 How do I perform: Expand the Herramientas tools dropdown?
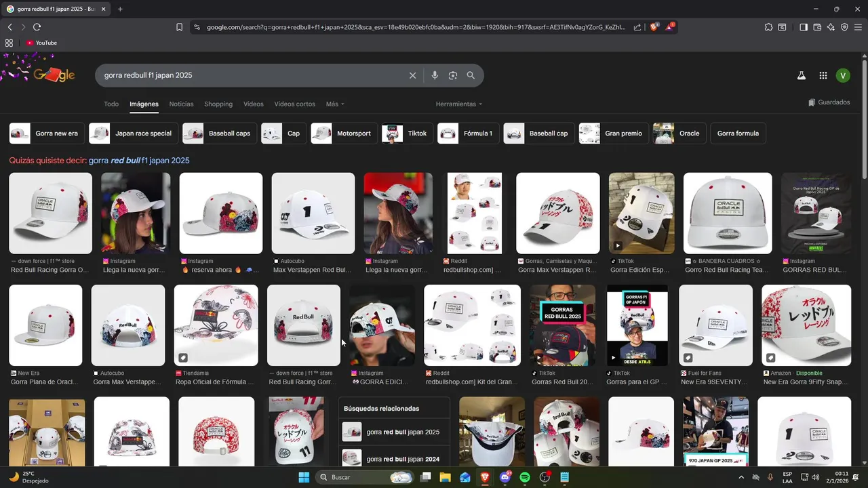point(459,104)
